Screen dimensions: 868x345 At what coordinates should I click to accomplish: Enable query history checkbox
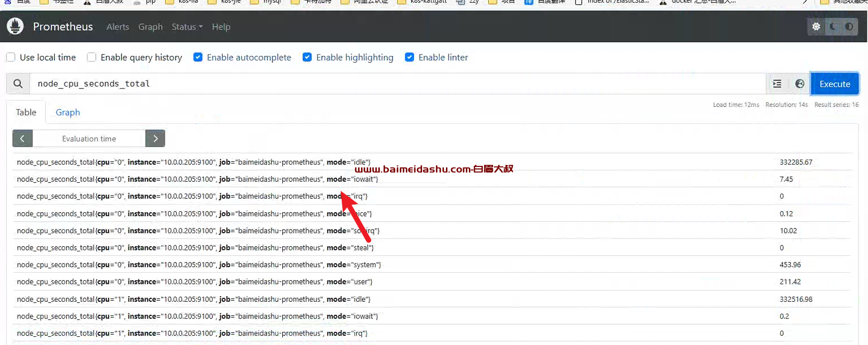(92, 57)
